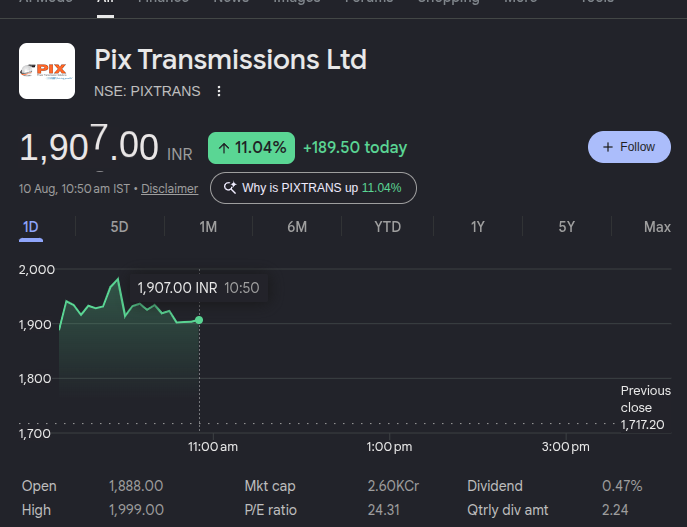Ask why PIXTRANS is up 11.04%
Viewport: 687px width, 527px height.
tap(313, 188)
